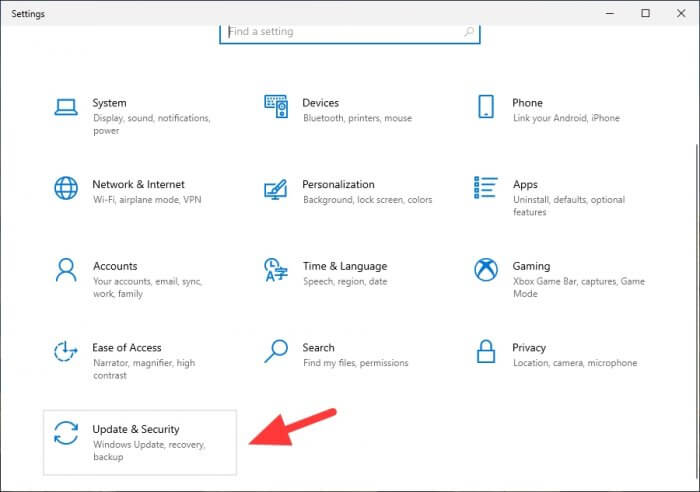Close the Settings window
Image resolution: width=700 pixels, height=492 pixels.
(x=681, y=13)
